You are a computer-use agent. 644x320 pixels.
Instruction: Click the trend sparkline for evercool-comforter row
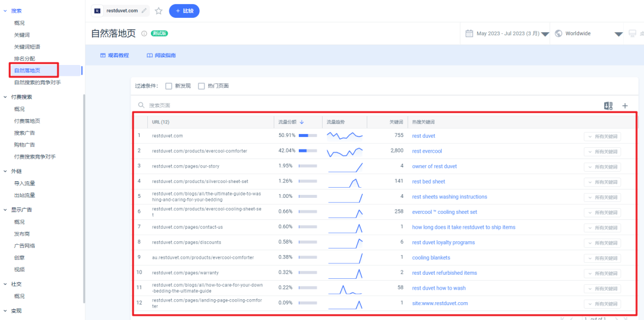[345, 152]
